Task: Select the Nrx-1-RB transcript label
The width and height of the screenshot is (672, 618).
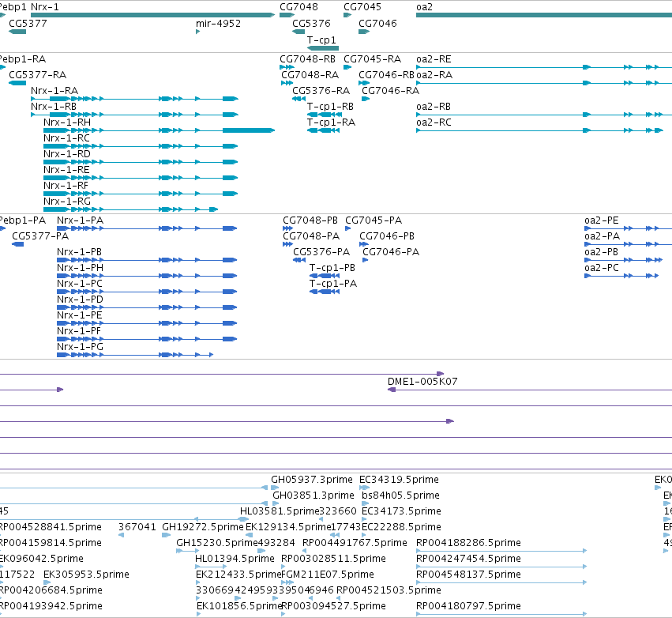Action: point(54,107)
